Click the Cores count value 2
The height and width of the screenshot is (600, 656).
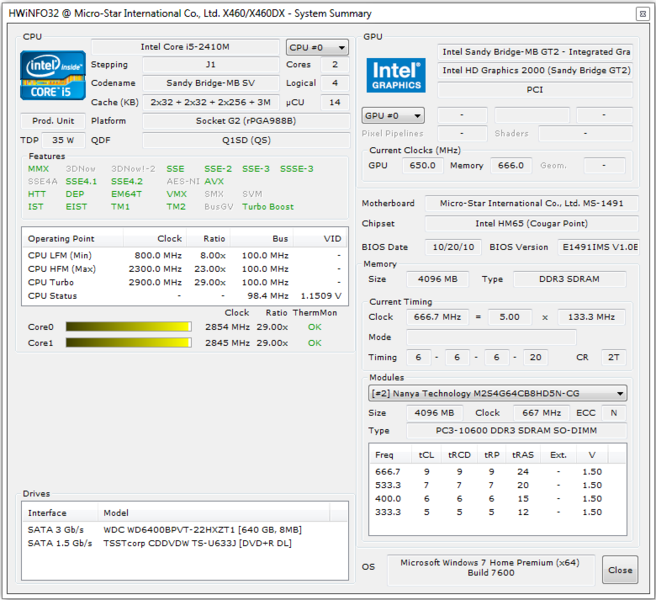pos(335,64)
